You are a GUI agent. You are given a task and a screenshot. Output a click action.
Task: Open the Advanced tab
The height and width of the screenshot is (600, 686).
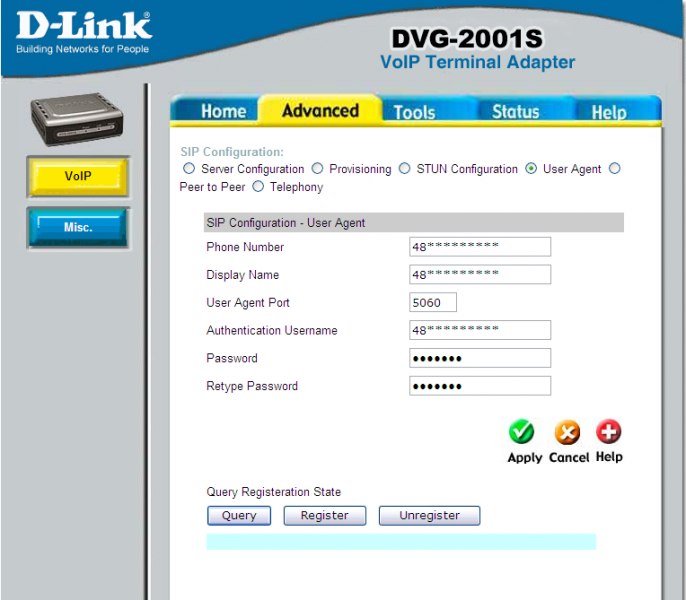(320, 110)
